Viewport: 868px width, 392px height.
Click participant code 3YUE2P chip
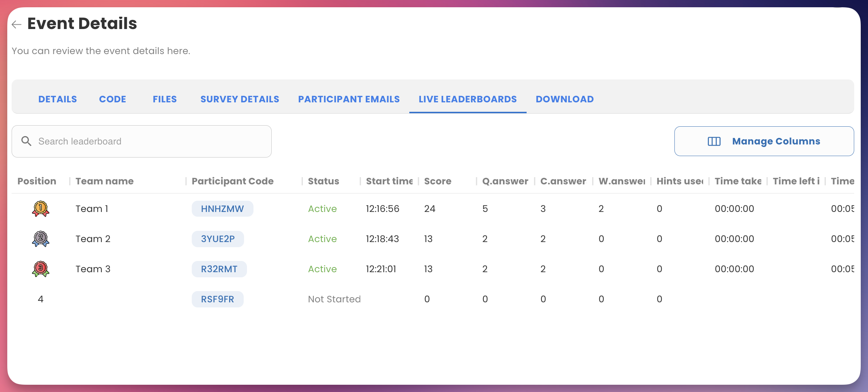click(218, 239)
